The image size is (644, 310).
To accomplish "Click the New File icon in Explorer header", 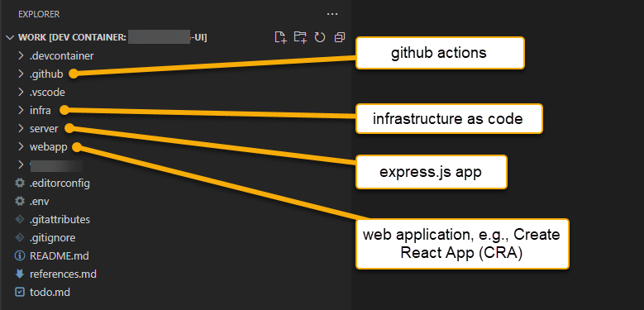I will 280,37.
